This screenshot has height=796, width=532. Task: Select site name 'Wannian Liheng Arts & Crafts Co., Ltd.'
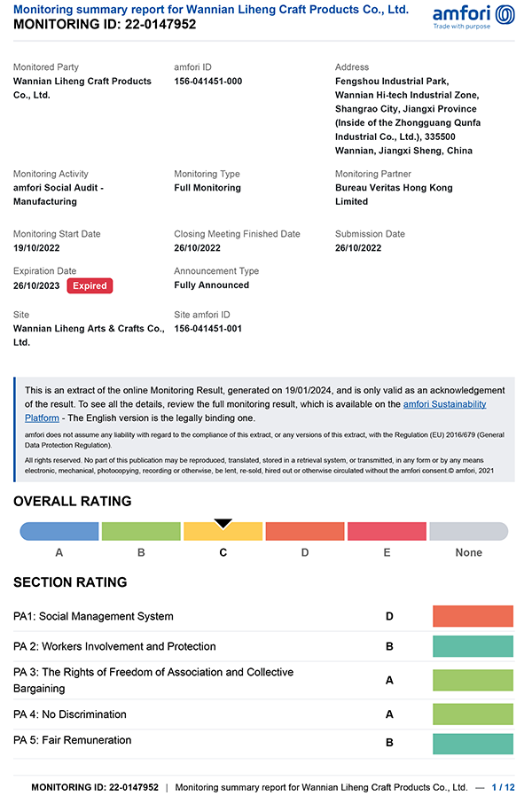coord(89,336)
